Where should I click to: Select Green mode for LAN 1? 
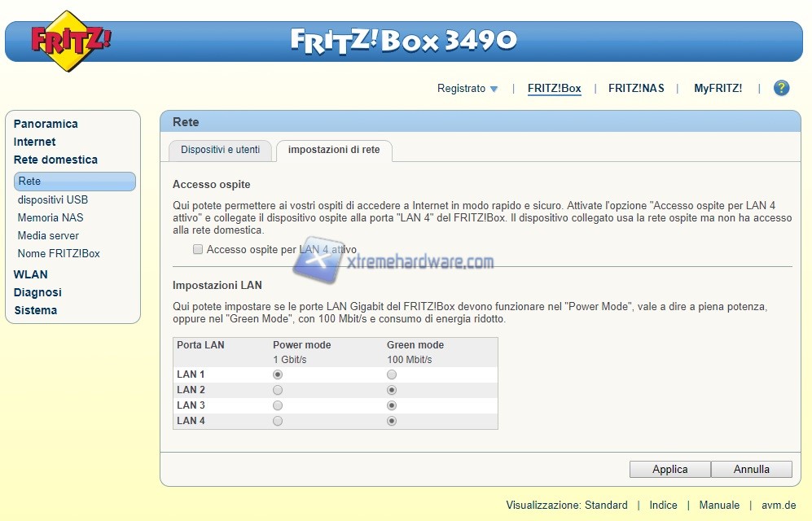point(392,374)
